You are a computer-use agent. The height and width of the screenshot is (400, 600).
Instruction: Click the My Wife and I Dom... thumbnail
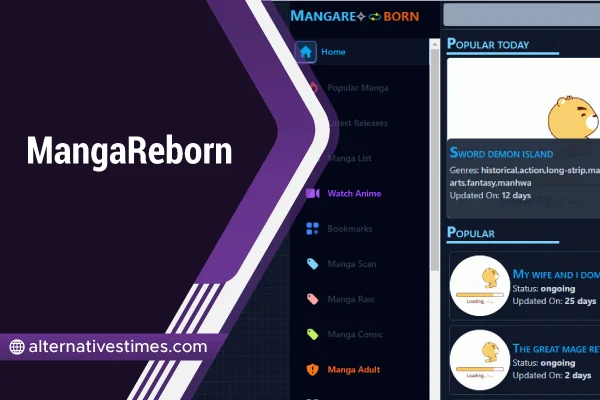tap(480, 286)
